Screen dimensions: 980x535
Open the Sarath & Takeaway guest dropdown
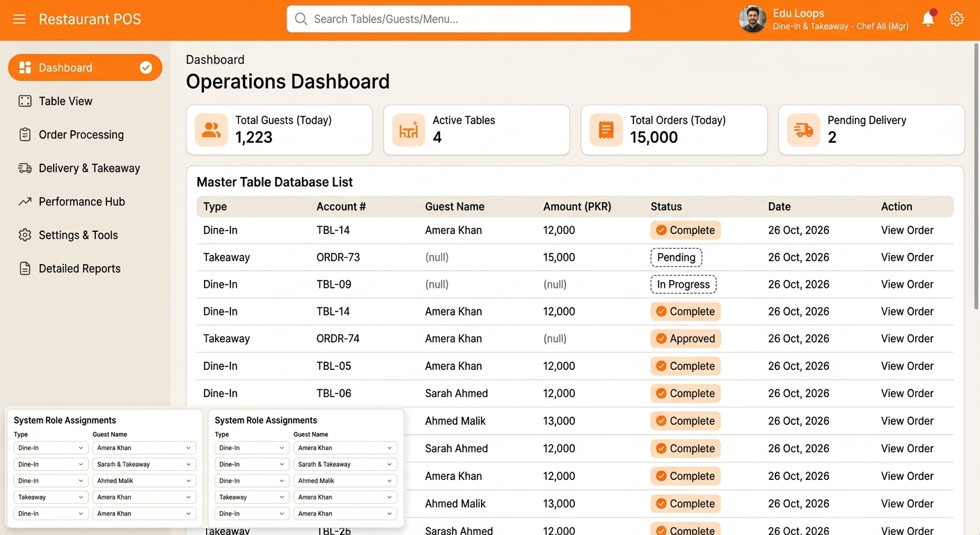(345, 465)
